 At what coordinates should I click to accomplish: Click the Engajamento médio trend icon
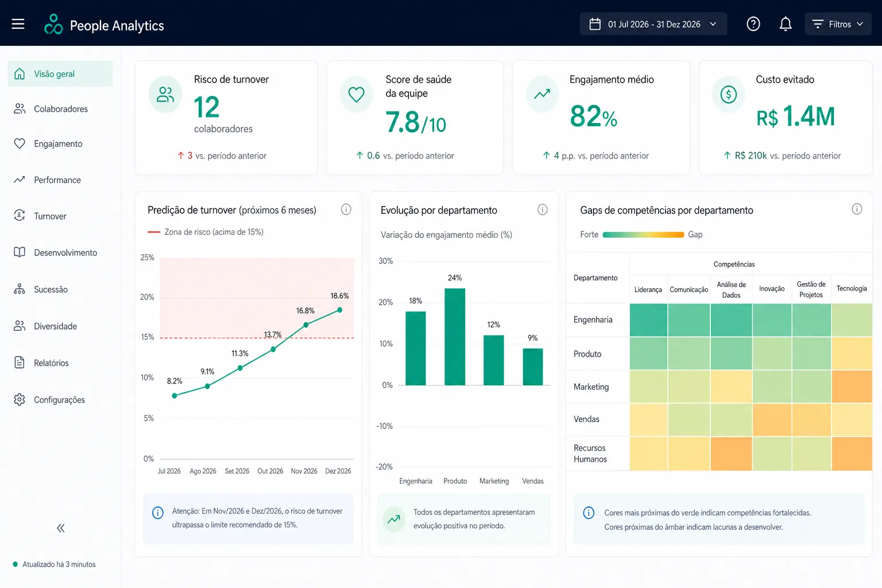click(542, 94)
